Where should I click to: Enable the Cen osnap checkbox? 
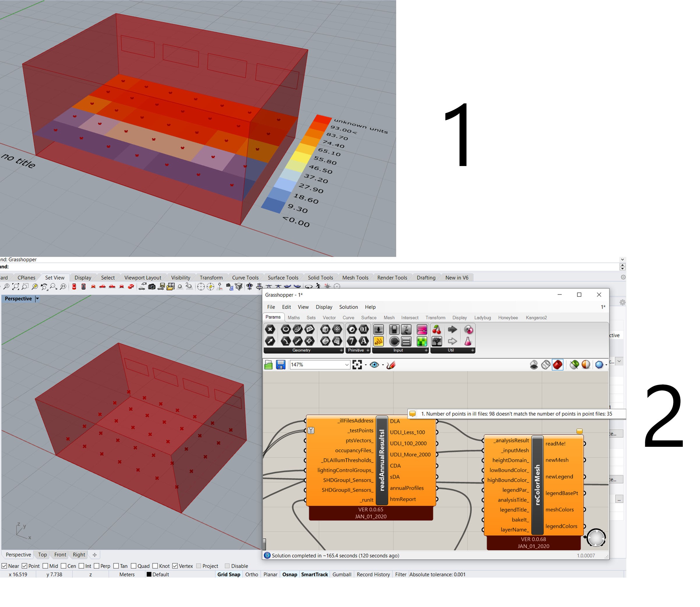tap(64, 566)
